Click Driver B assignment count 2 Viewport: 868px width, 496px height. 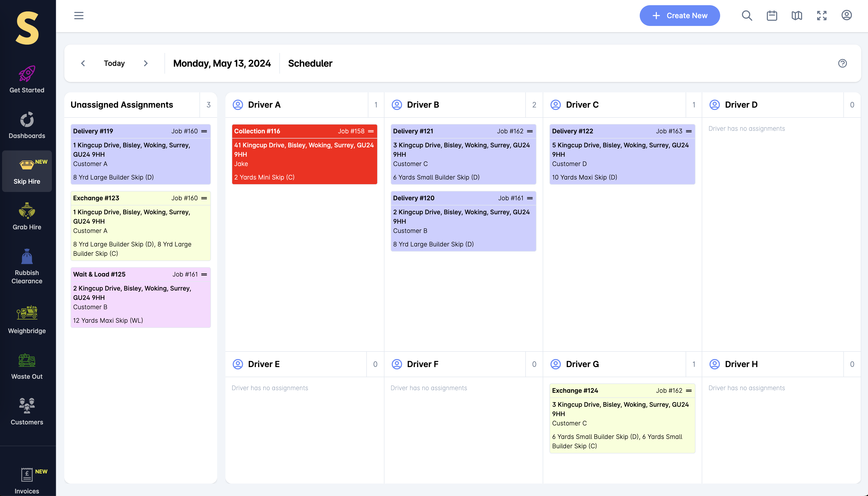coord(534,105)
